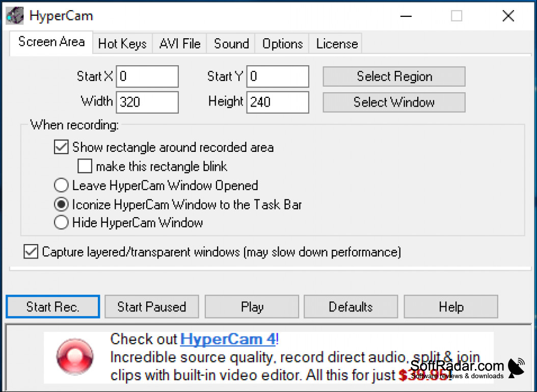
Task: Click the red record button icon in banner
Action: click(75, 356)
